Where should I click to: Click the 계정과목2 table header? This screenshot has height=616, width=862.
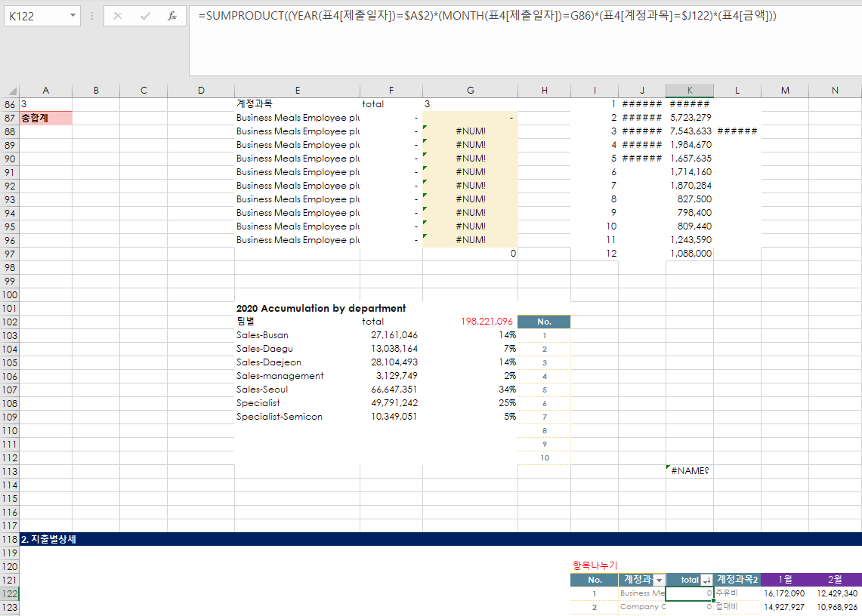737,581
